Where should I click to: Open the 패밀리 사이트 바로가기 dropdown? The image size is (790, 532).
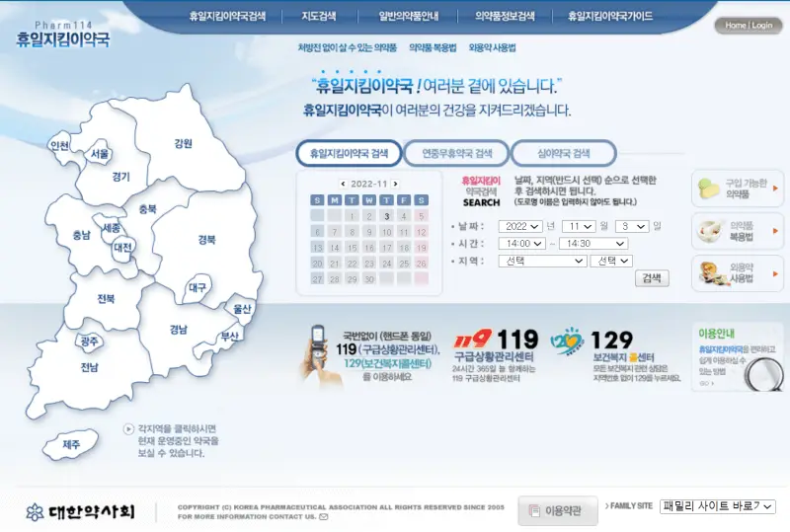tap(718, 506)
